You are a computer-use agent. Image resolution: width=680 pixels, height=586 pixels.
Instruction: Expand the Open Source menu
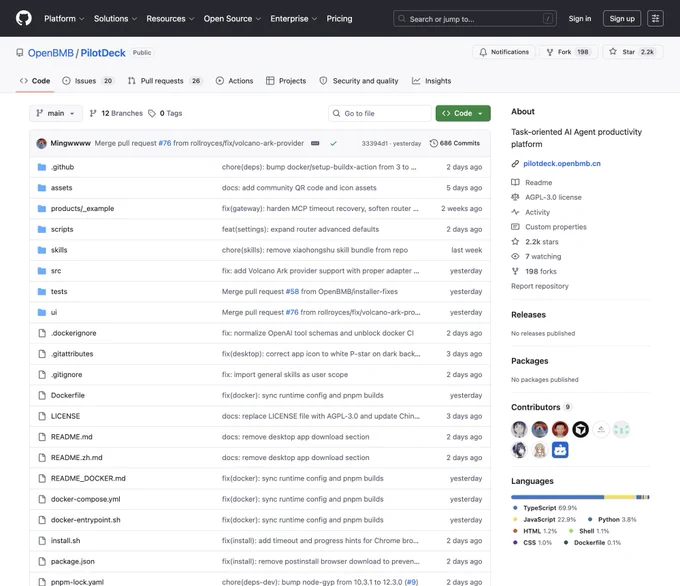coord(232,19)
